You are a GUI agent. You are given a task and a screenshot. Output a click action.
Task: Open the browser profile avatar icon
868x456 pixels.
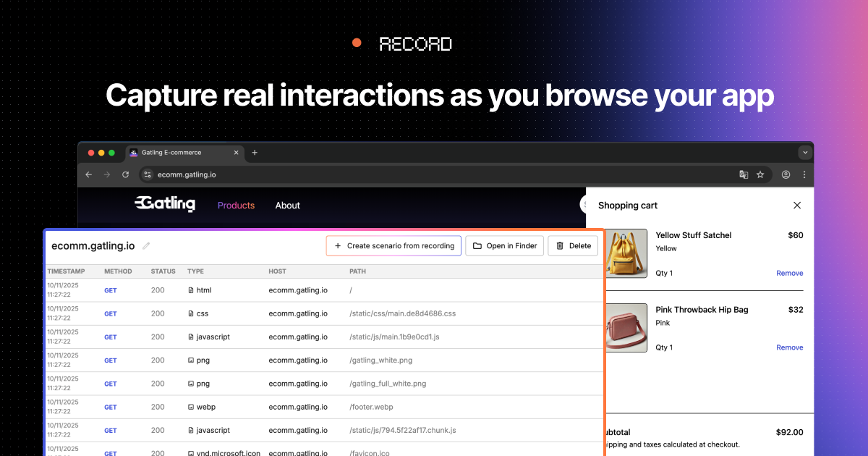point(786,174)
